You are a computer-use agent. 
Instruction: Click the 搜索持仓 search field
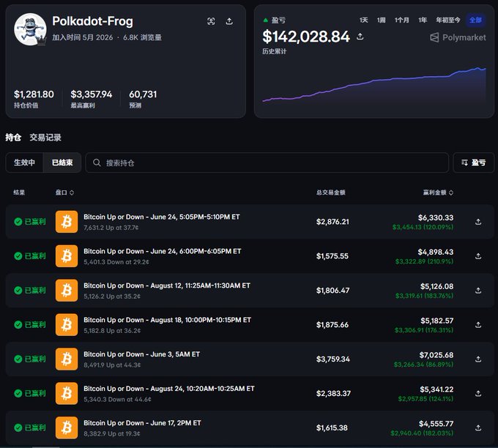[267, 163]
